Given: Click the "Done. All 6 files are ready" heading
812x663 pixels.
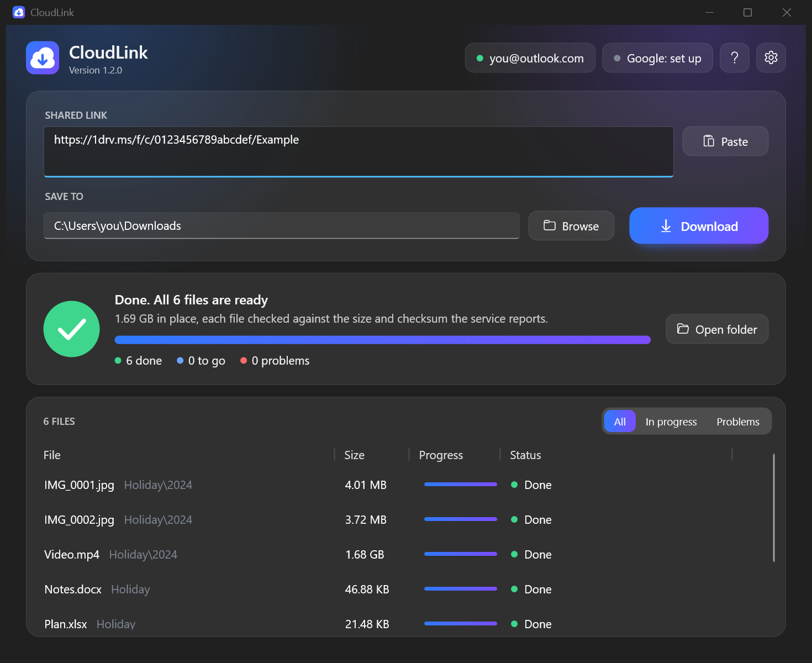Looking at the screenshot, I should [191, 300].
